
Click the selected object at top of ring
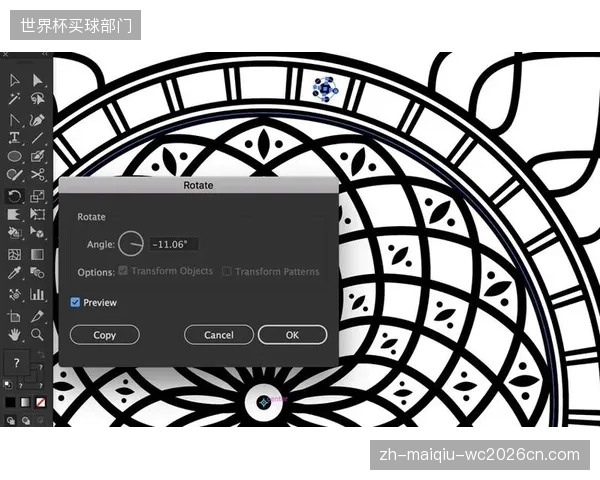(x=325, y=89)
